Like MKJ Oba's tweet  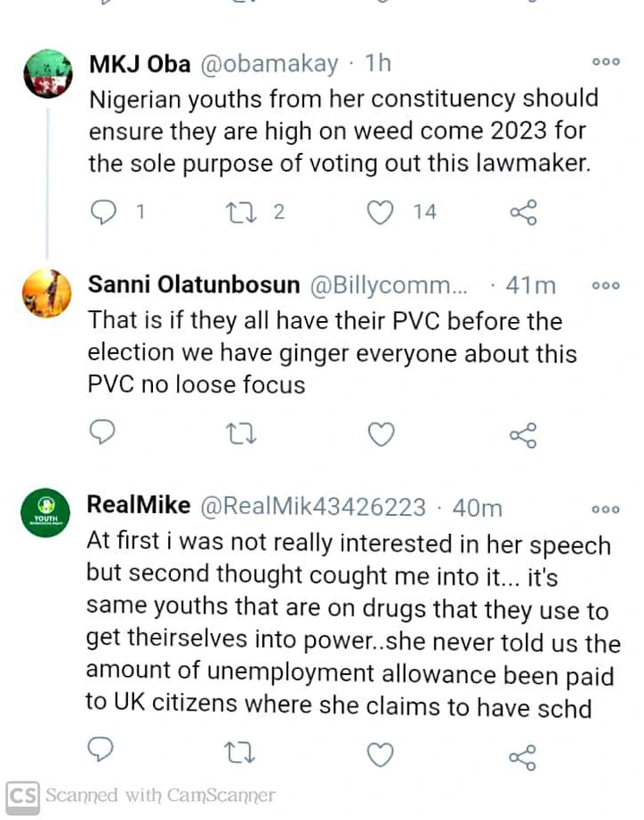tap(381, 212)
